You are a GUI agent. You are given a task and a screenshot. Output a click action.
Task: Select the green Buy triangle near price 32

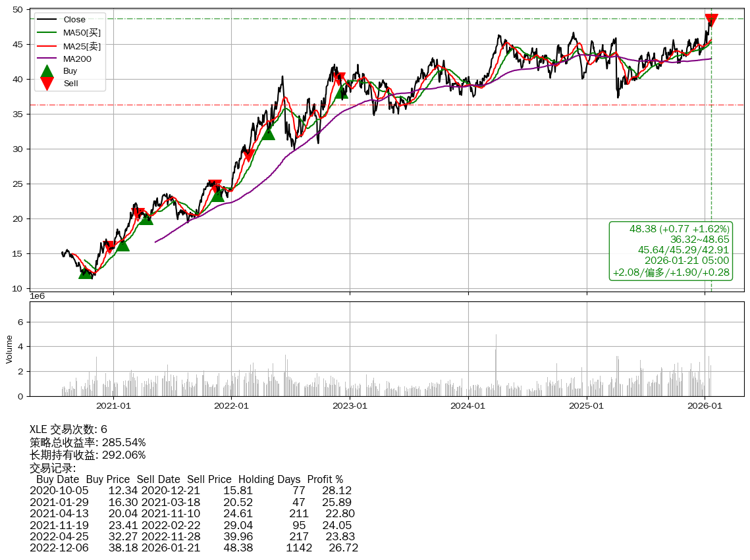tap(268, 133)
